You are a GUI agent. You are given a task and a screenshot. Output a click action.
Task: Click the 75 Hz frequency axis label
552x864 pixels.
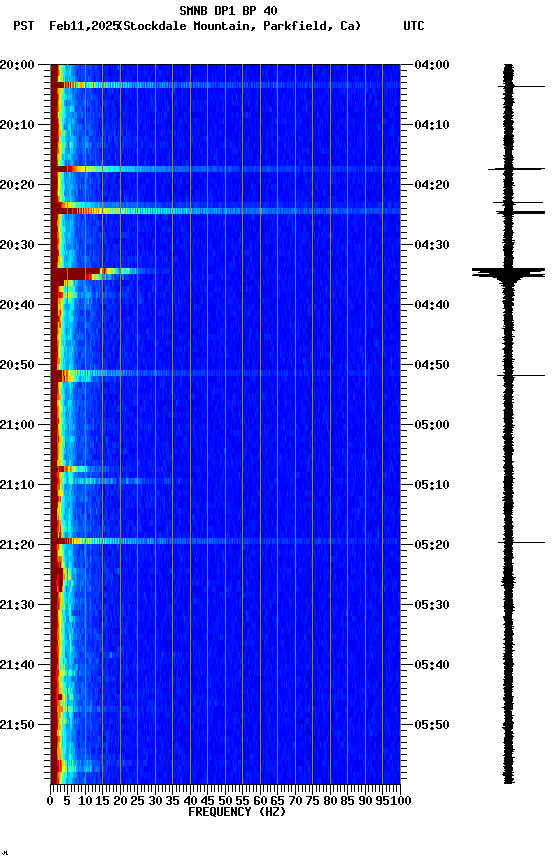click(x=312, y=801)
